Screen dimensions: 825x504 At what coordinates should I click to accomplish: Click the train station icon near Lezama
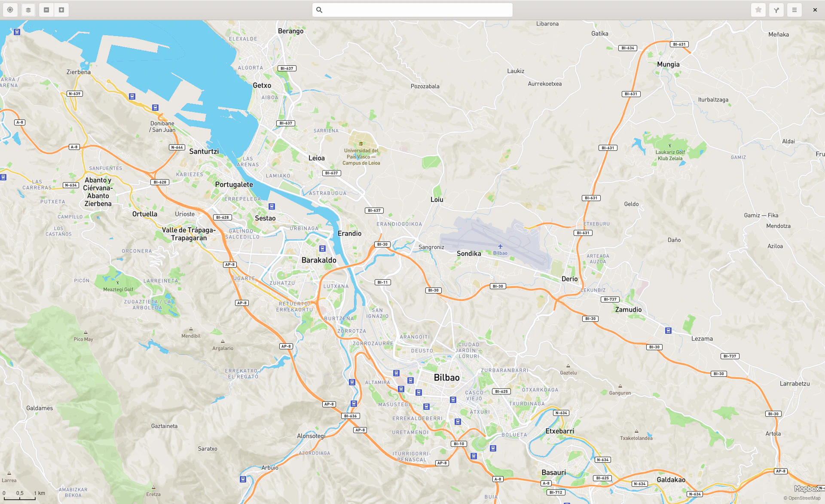(668, 330)
